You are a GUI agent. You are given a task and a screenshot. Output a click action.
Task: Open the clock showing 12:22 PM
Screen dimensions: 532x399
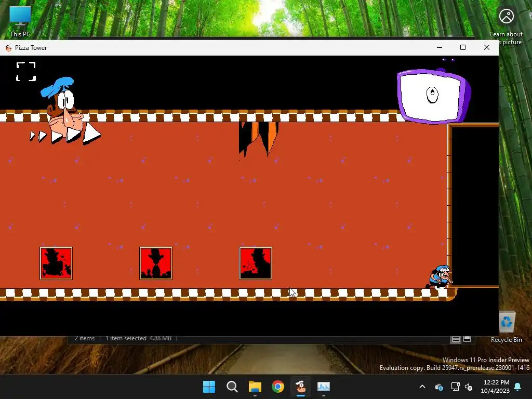tap(495, 387)
